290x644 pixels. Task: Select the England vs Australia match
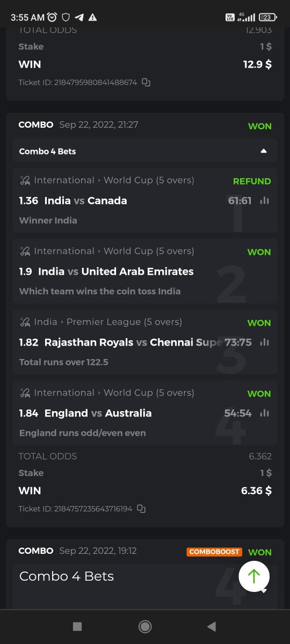[145, 413]
